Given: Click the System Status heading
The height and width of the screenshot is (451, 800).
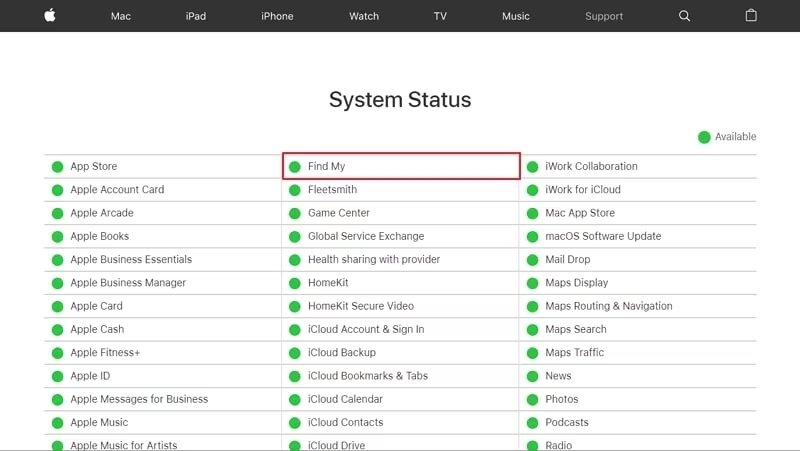Looking at the screenshot, I should pos(400,99).
